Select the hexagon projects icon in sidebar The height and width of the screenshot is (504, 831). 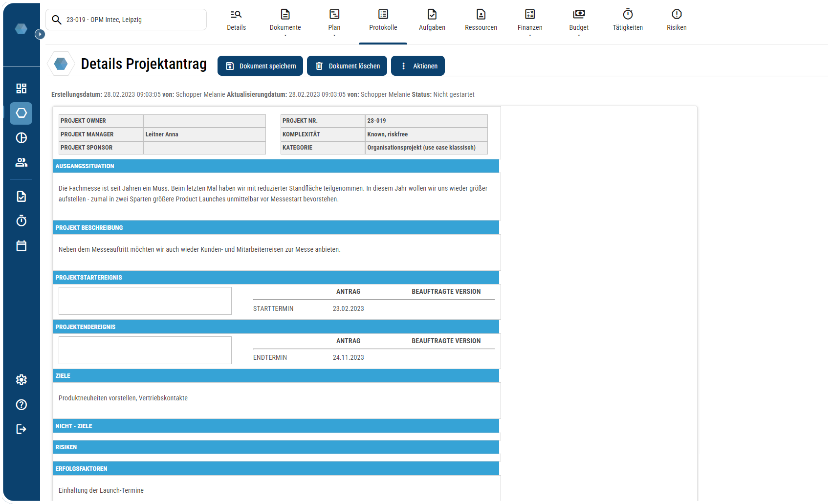click(x=21, y=113)
